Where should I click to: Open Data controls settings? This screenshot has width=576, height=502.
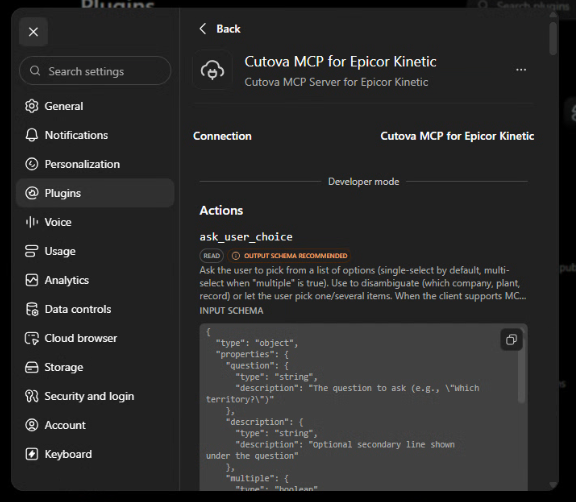95,309
